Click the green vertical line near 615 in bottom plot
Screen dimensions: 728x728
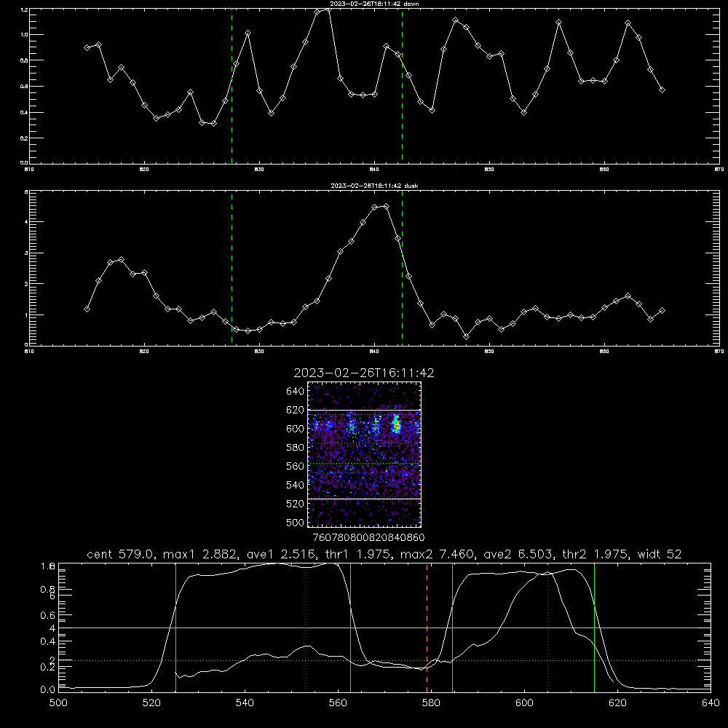(594, 628)
